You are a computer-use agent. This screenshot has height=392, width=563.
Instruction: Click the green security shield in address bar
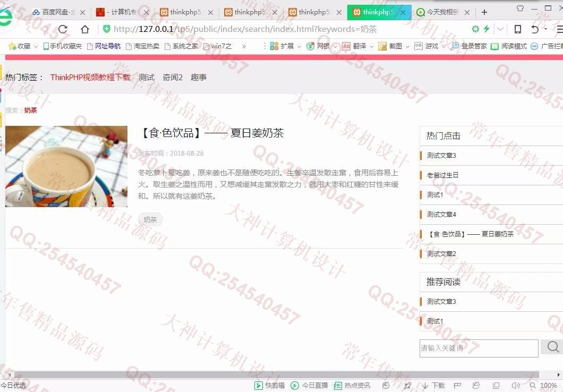106,29
